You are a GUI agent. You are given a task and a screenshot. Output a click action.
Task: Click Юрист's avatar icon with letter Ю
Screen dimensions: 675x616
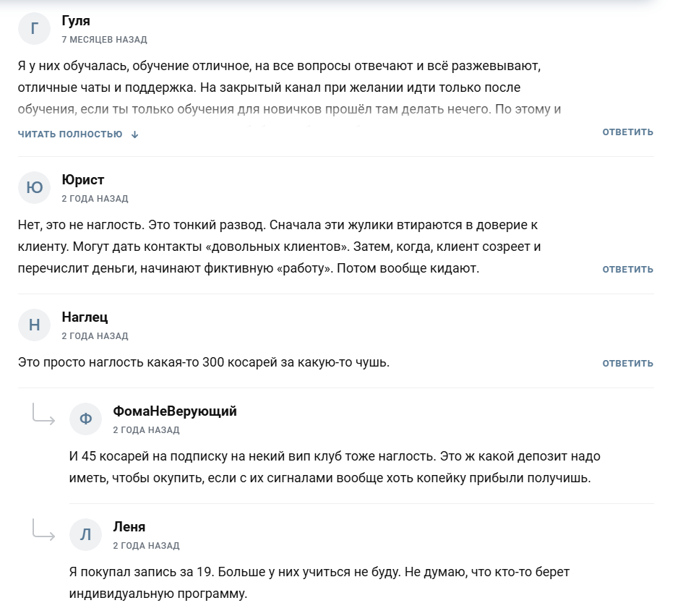pyautogui.click(x=34, y=188)
